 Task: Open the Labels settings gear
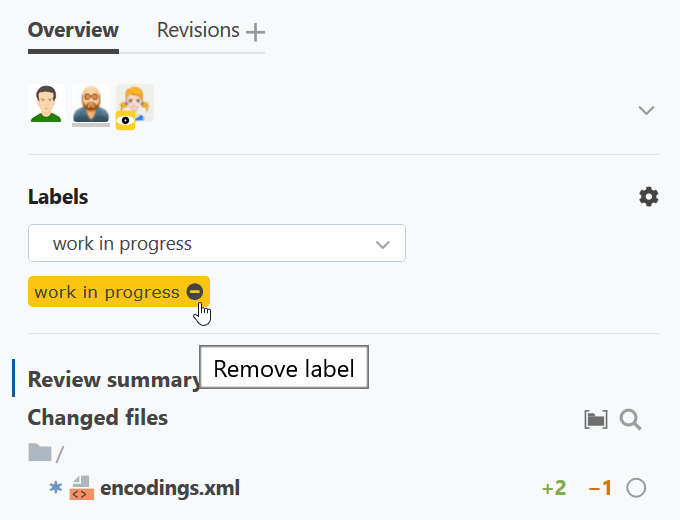tap(649, 197)
